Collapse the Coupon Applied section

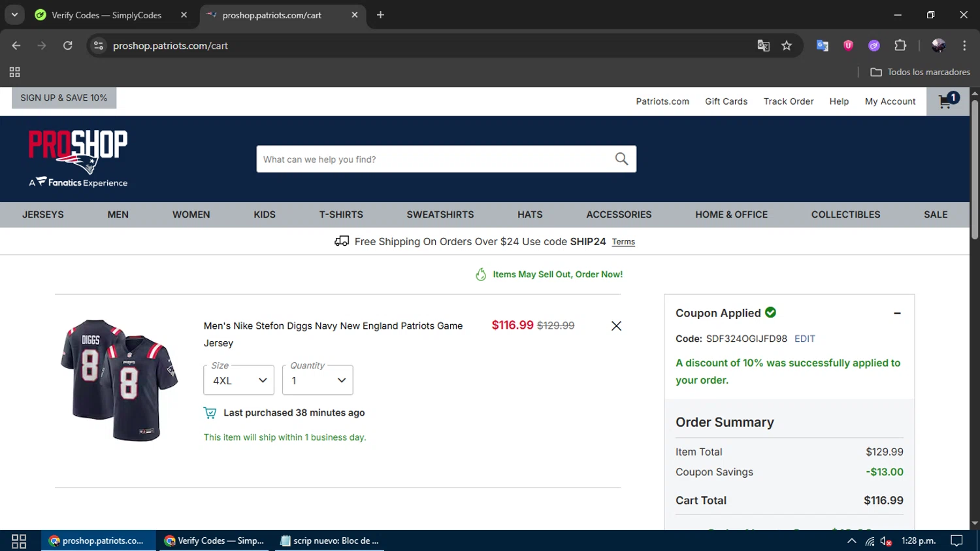click(897, 313)
